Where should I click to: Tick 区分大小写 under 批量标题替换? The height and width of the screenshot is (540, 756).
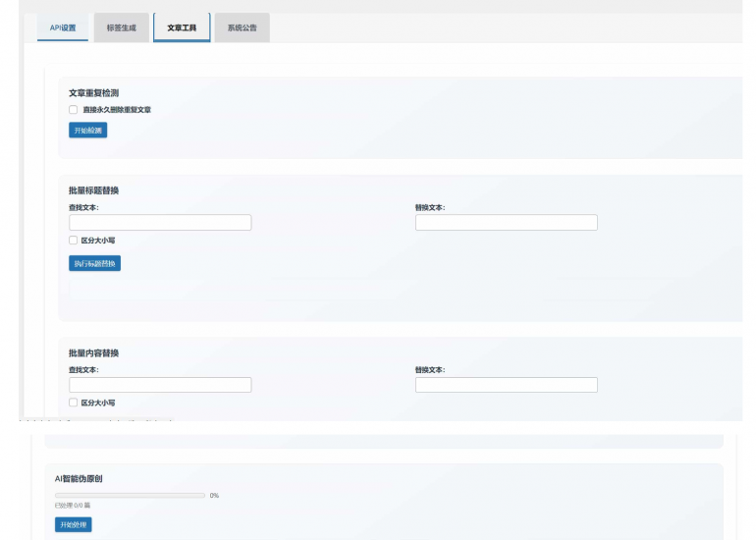74,241
